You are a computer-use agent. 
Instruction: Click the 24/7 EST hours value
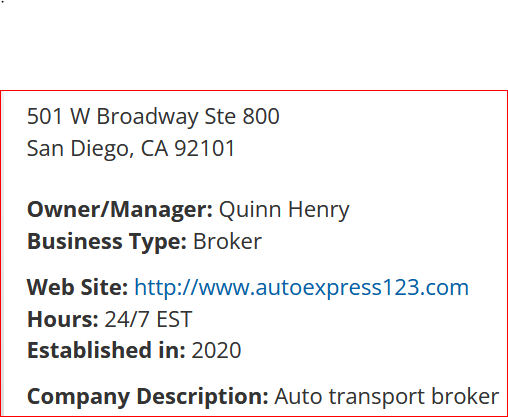(x=148, y=319)
